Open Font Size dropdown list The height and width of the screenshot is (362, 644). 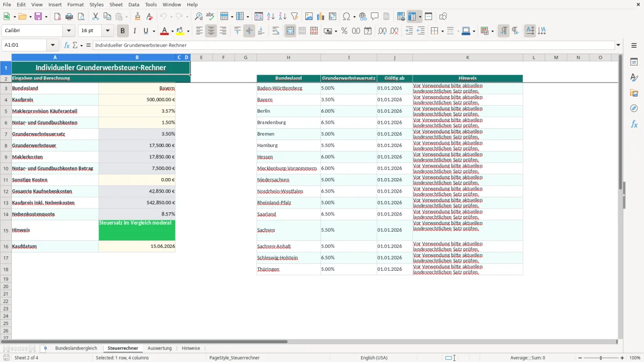tap(107, 31)
